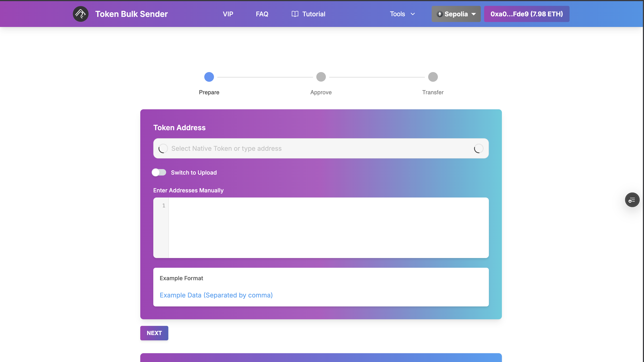Expand the Sepolia network dropdown
The width and height of the screenshot is (644, 362).
[x=474, y=14]
